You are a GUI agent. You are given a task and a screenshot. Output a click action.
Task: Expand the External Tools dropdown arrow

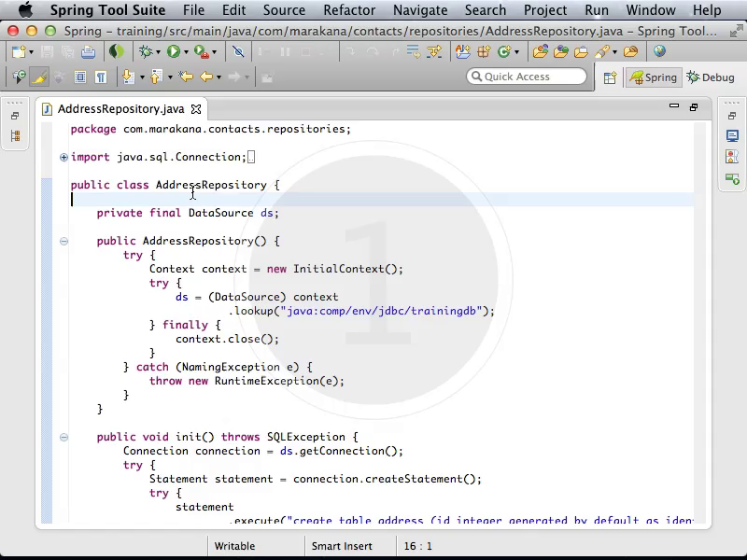tap(215, 52)
